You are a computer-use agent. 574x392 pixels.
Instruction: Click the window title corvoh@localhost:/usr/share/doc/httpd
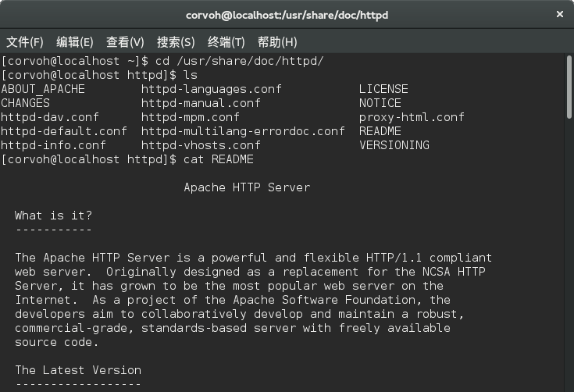click(287, 15)
